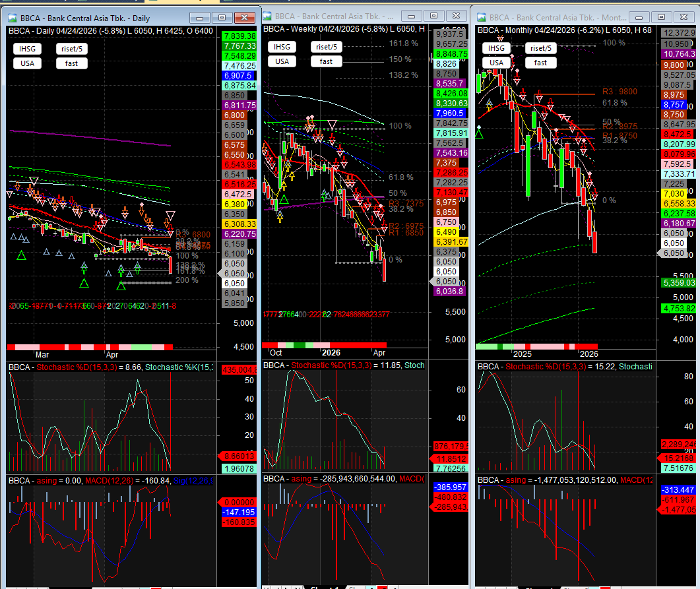Open the Daily chart window's title icon menu
This screenshot has width=700, height=589.
(13, 18)
